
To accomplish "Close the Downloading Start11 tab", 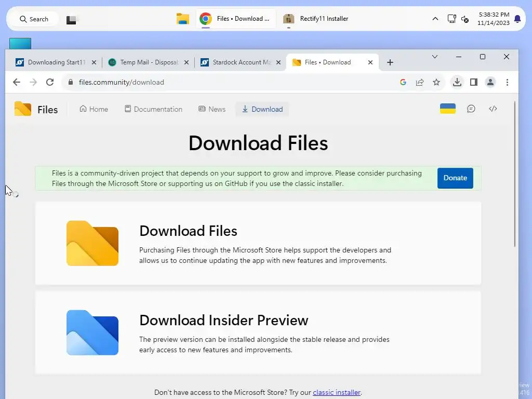I will 94,62.
